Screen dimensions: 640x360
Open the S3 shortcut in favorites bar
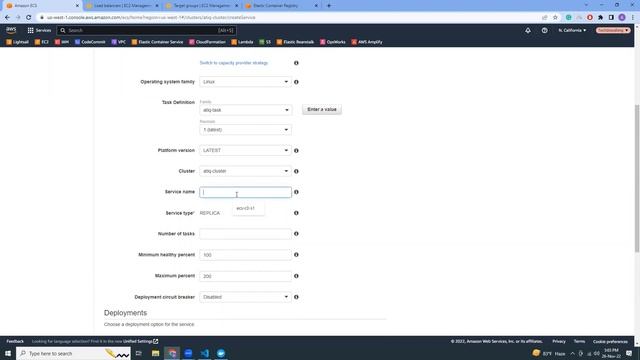pyautogui.click(x=265, y=42)
